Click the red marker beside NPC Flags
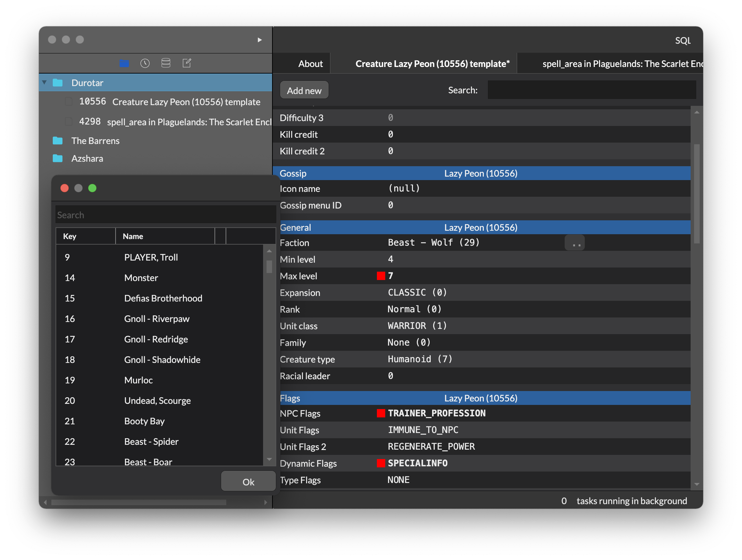Image resolution: width=742 pixels, height=560 pixels. [x=381, y=413]
